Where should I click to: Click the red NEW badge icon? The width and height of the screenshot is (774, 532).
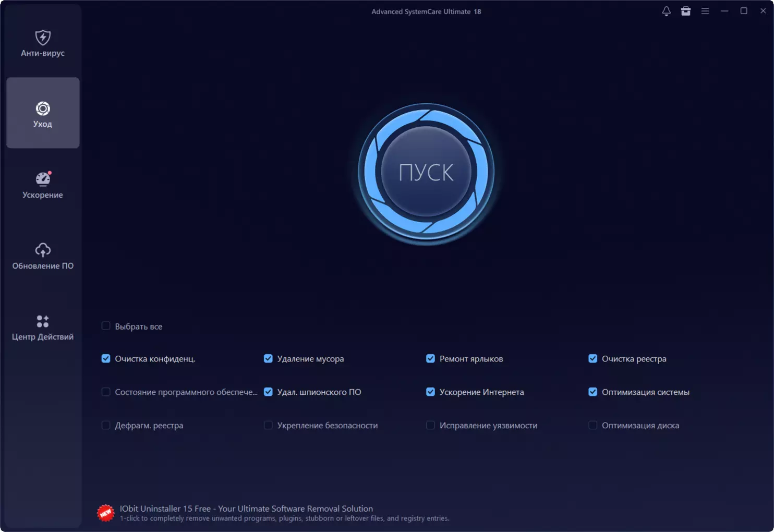click(x=106, y=513)
